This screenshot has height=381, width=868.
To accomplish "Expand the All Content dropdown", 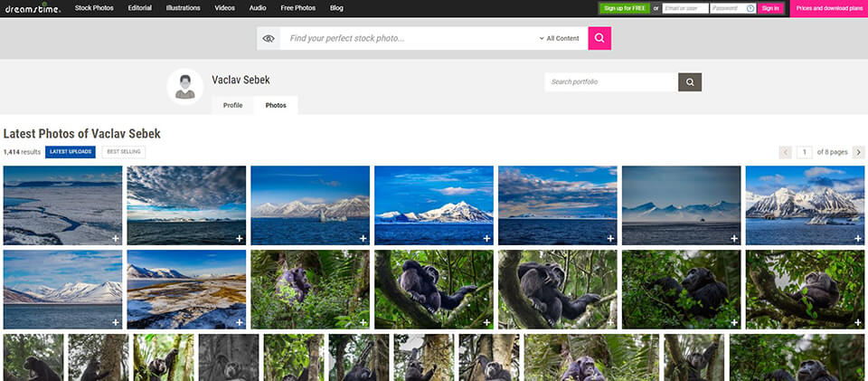I will [559, 39].
